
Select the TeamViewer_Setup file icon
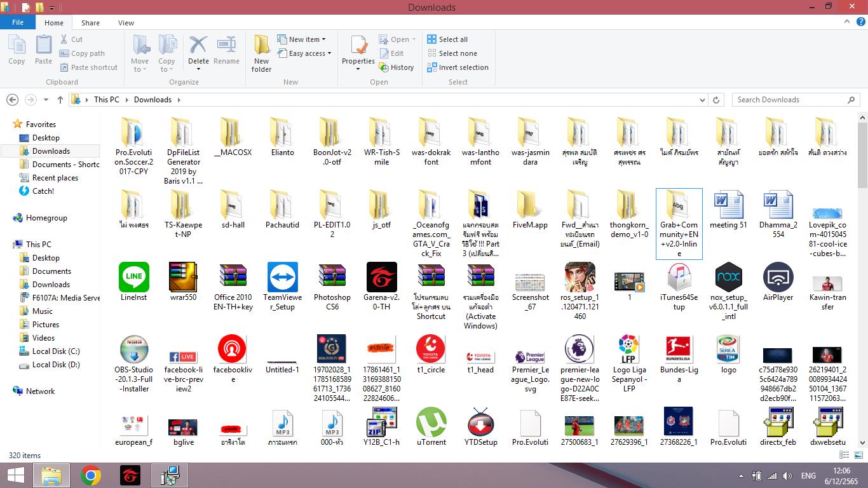tap(282, 278)
